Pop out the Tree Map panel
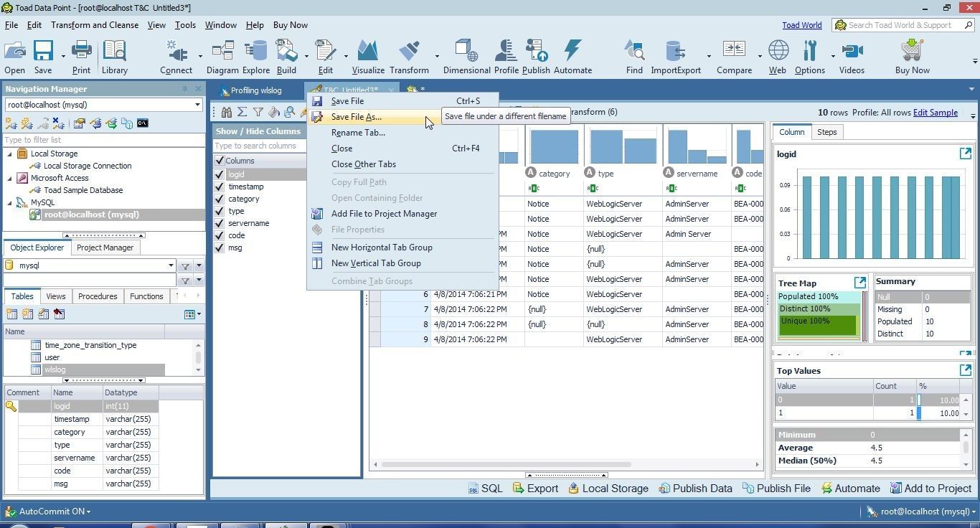Viewport: 980px width, 528px height. click(x=859, y=282)
